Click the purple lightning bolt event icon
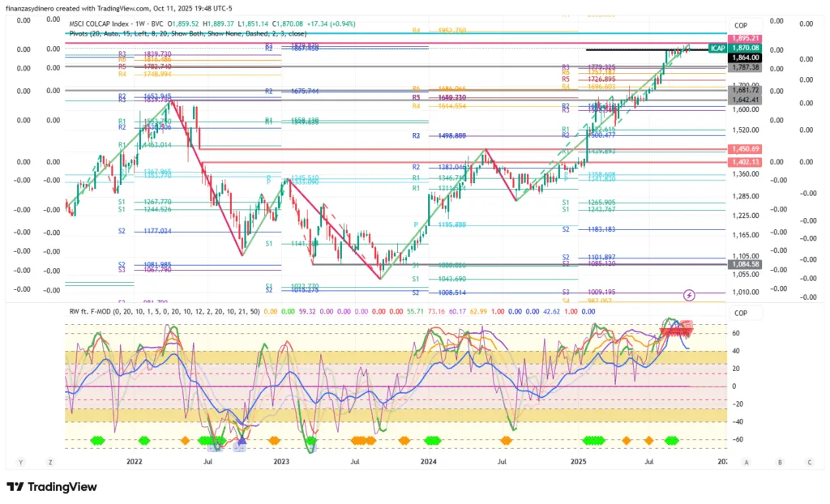Image resolution: width=830 pixels, height=504 pixels. pyautogui.click(x=689, y=294)
